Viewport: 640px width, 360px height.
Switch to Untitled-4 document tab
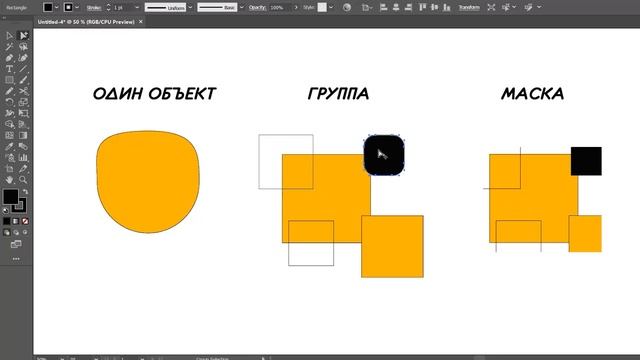coord(86,22)
